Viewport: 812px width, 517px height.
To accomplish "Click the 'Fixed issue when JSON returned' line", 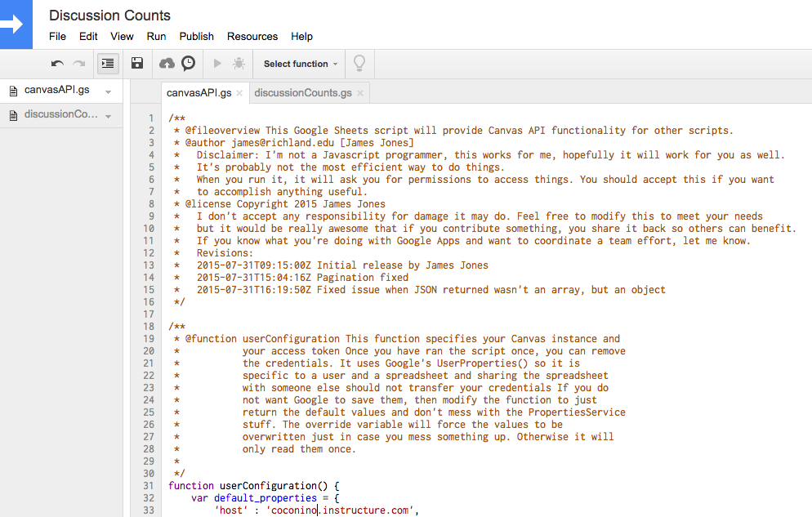I will [x=431, y=290].
